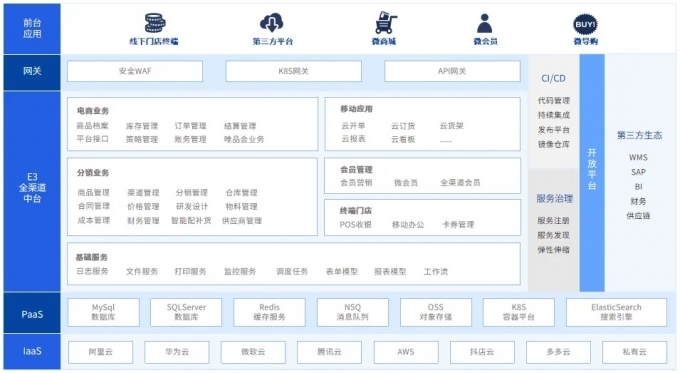The height and width of the screenshot is (373, 680).
Task: Select the AWS IaaS box
Action: click(x=406, y=352)
